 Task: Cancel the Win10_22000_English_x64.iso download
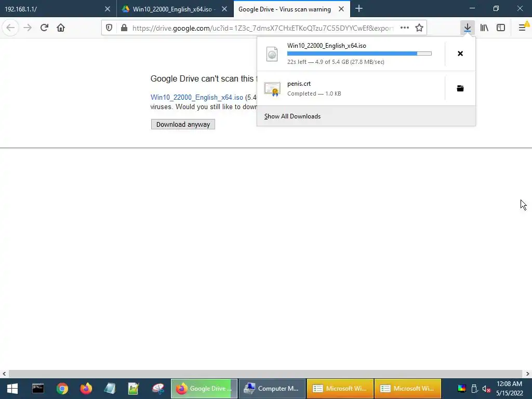(x=460, y=54)
